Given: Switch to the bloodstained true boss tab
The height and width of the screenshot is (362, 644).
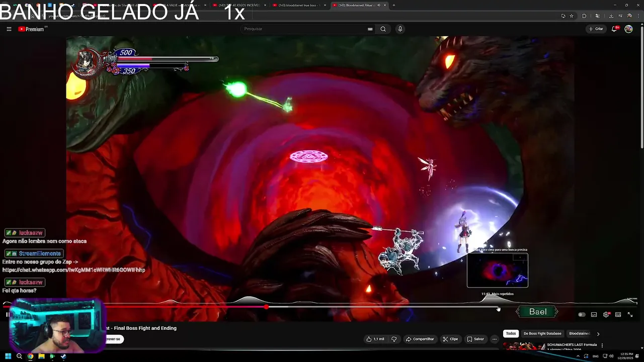Looking at the screenshot, I should click(300, 5).
